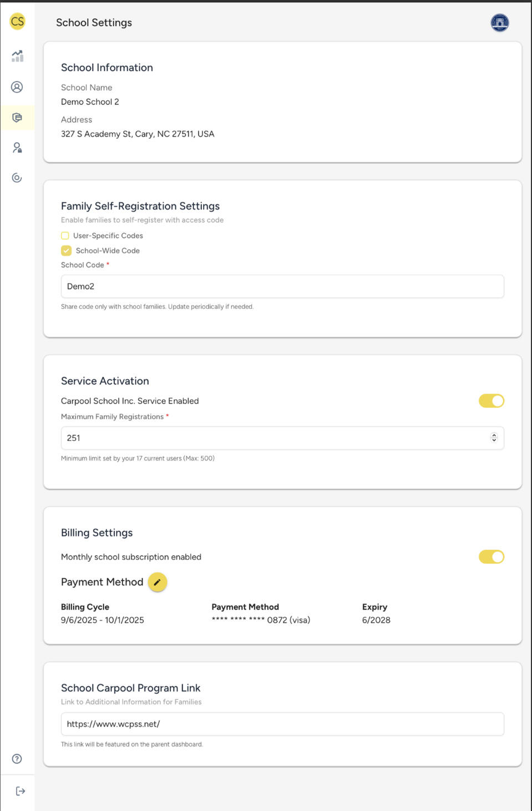Image resolution: width=532 pixels, height=811 pixels.
Task: Click the School Carpool Program Link field
Action: 282,724
